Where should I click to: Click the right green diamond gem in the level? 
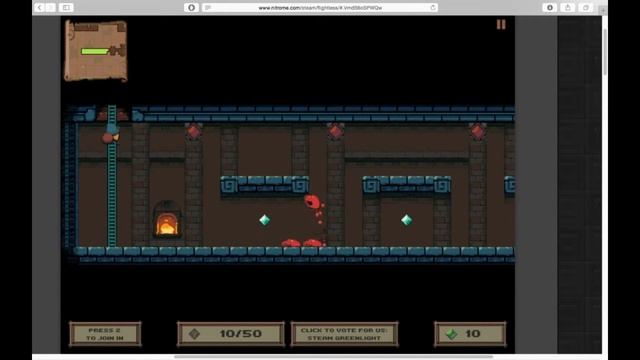pos(407,220)
